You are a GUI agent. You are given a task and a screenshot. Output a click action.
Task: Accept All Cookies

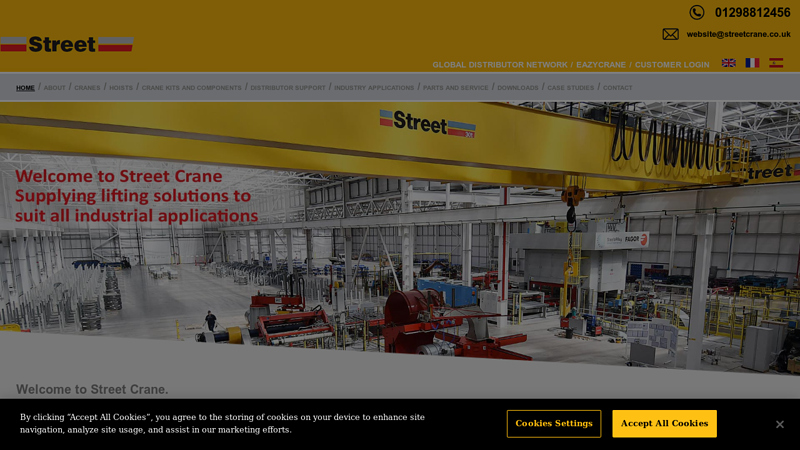[664, 423]
